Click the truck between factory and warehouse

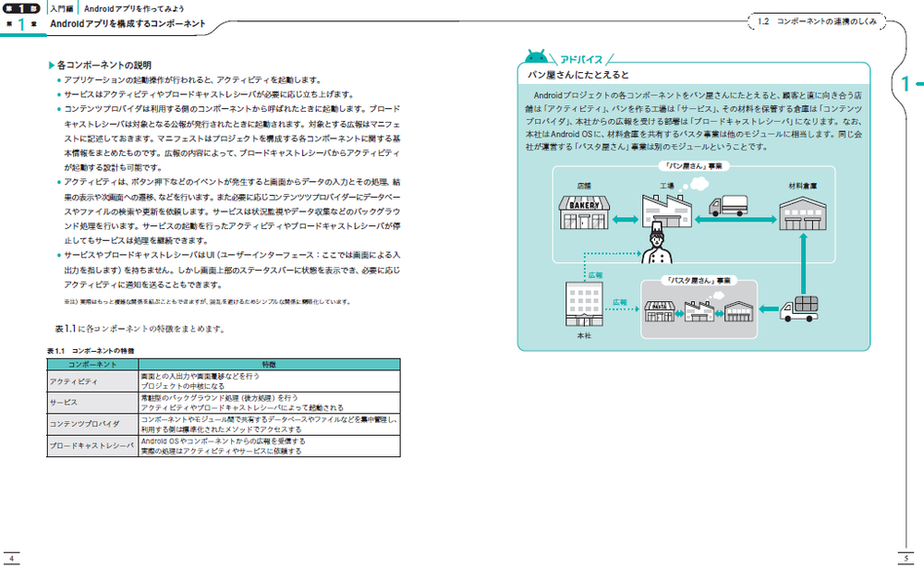pyautogui.click(x=731, y=203)
